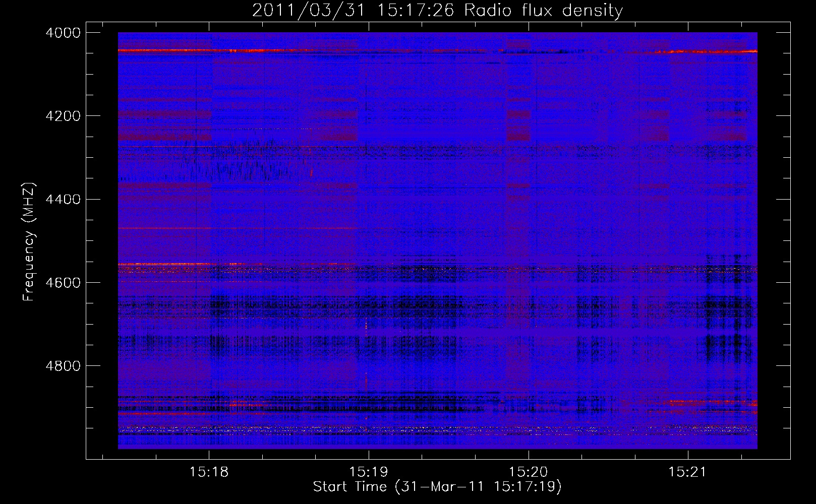This screenshot has width=816, height=504.
Task: Click the plot title '2011/03/31 15:17:26 Radio flux density'
Action: [437, 10]
